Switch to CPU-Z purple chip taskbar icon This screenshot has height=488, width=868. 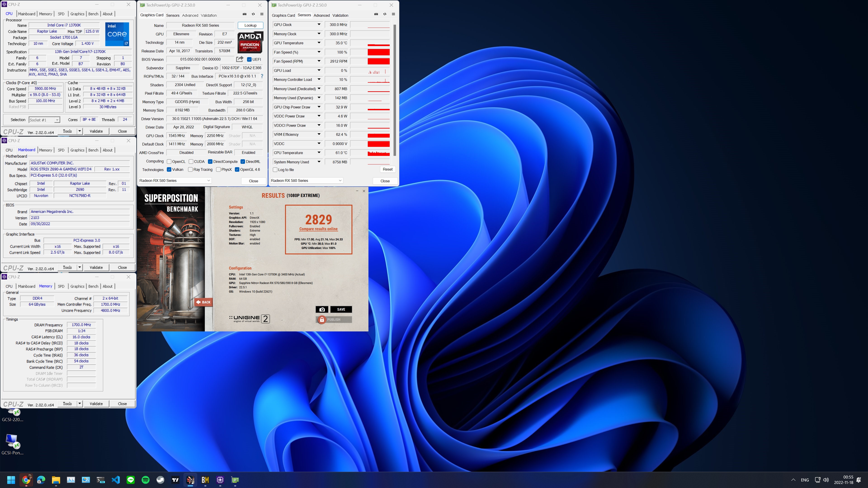[x=220, y=480]
